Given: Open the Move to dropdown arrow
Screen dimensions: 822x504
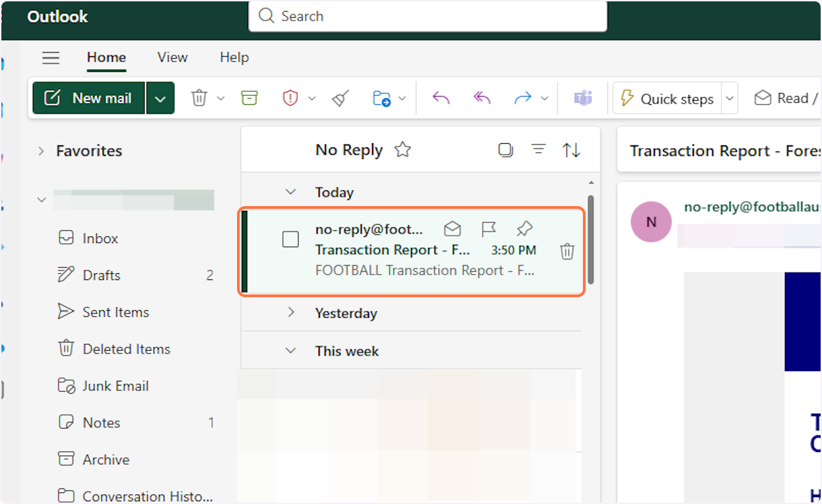Looking at the screenshot, I should 402,99.
